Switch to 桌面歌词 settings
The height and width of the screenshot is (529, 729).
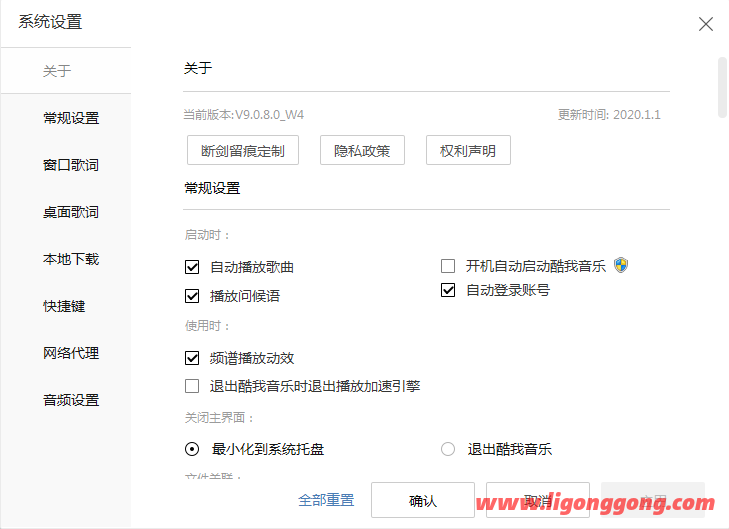point(71,212)
